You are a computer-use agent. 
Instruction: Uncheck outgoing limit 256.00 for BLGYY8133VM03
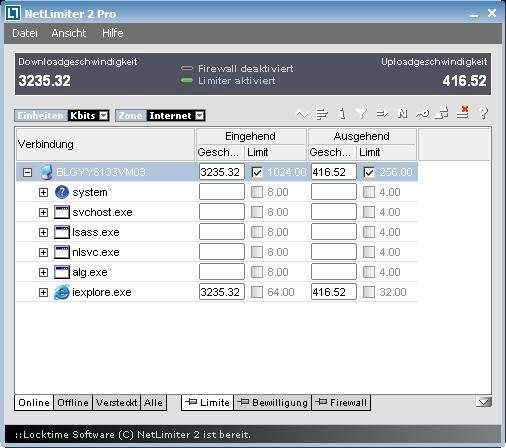coord(369,172)
